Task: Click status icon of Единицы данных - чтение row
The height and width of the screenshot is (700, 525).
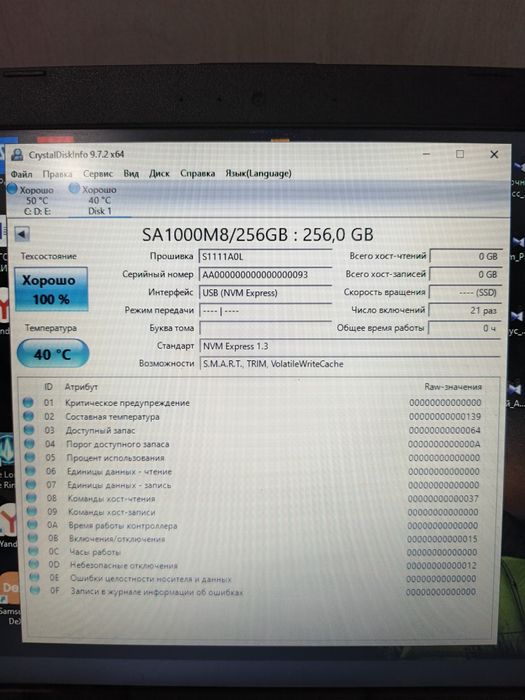Action: pyautogui.click(x=30, y=471)
